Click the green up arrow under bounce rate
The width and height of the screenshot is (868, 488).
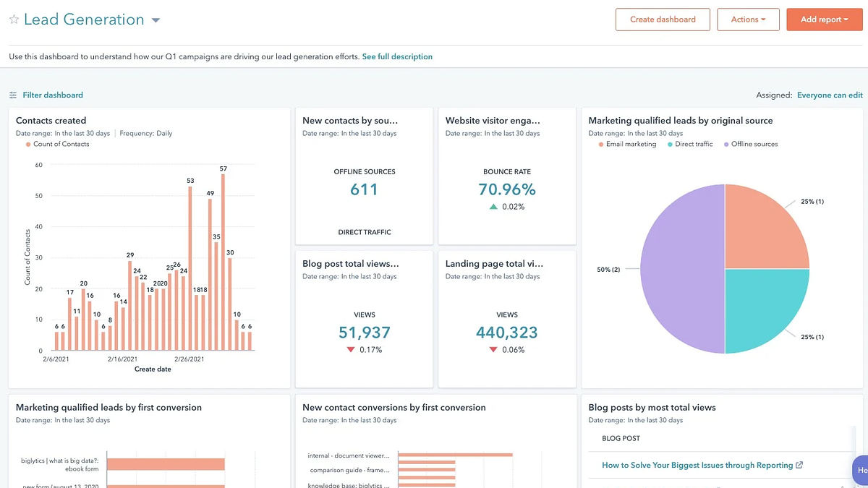click(493, 207)
